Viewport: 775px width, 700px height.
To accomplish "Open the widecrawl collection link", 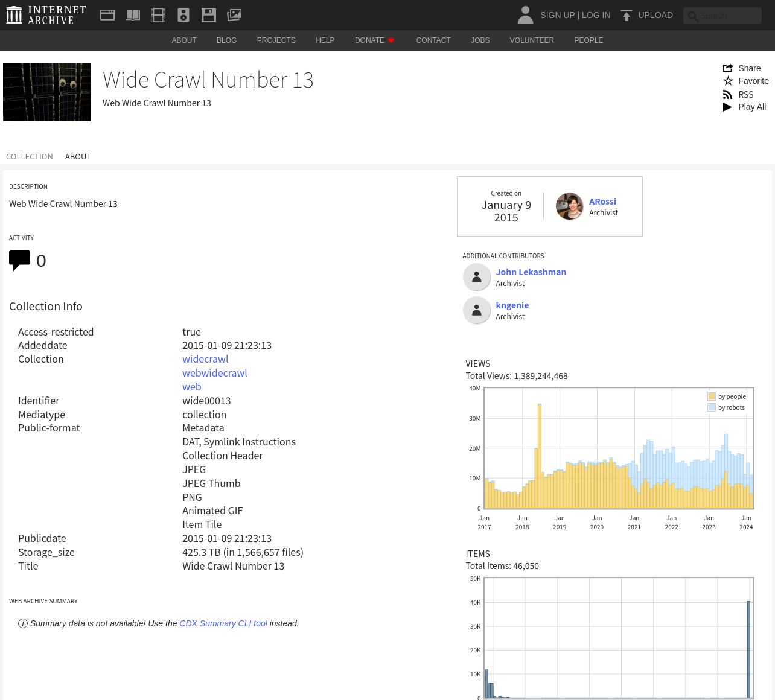I will click(x=205, y=359).
